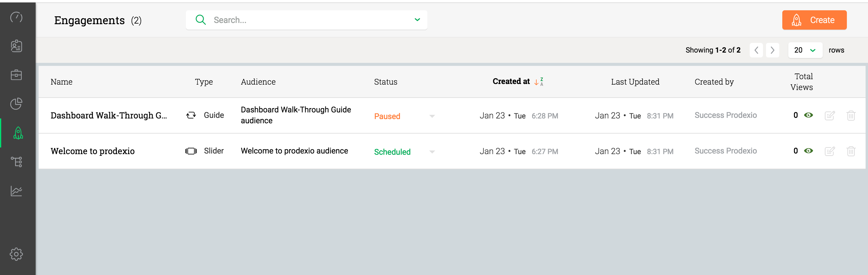
Task: Click the 0 views count in Welcome row
Action: click(795, 150)
